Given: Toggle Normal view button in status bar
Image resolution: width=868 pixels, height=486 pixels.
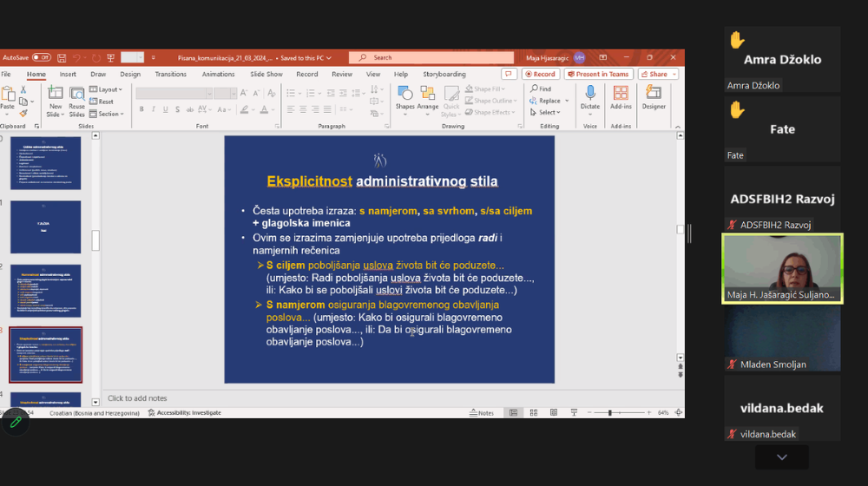Looking at the screenshot, I should [513, 413].
